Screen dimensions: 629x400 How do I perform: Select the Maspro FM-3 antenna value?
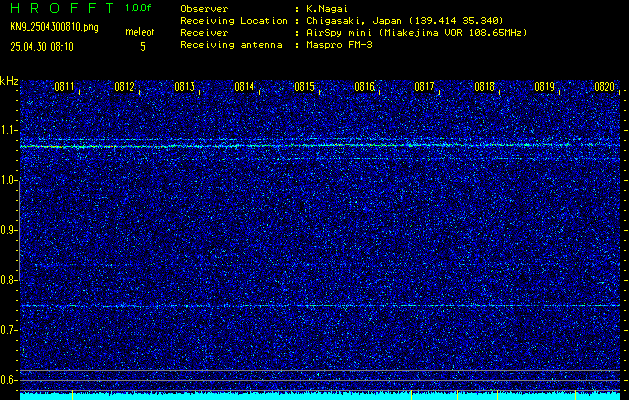339,45
